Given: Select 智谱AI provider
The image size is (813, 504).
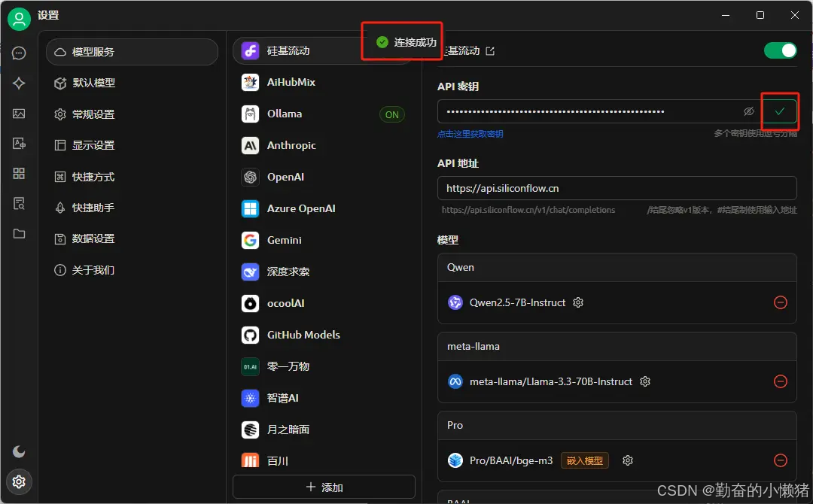Looking at the screenshot, I should point(324,399).
